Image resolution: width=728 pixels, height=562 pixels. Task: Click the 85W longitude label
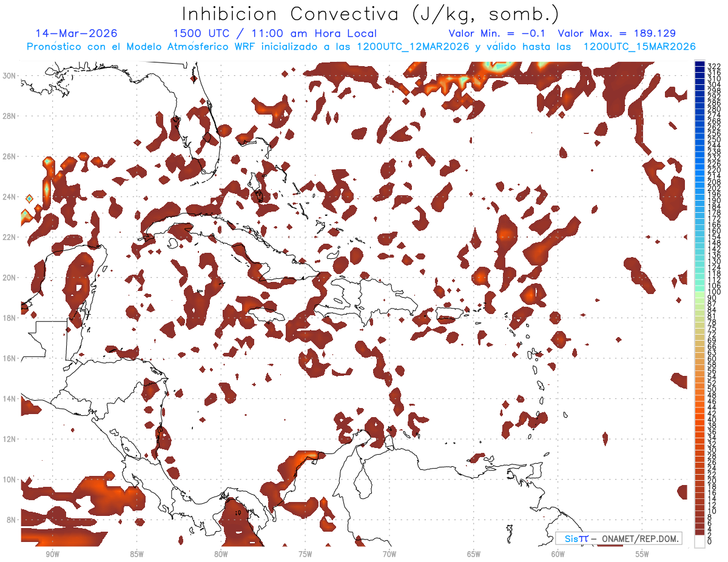[136, 554]
